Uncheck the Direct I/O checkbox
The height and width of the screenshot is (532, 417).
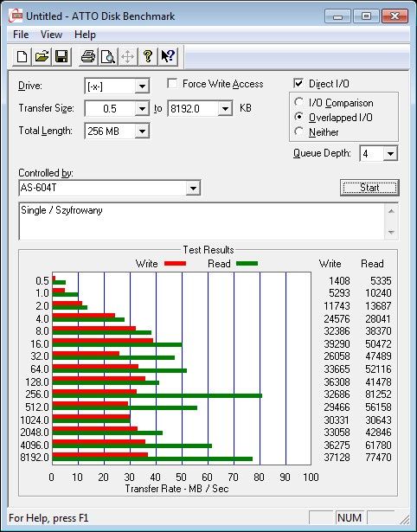click(298, 83)
